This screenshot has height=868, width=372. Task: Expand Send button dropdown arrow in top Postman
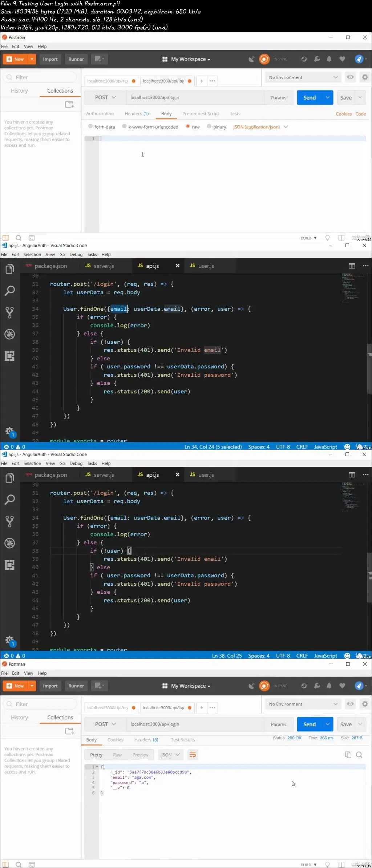(x=328, y=97)
